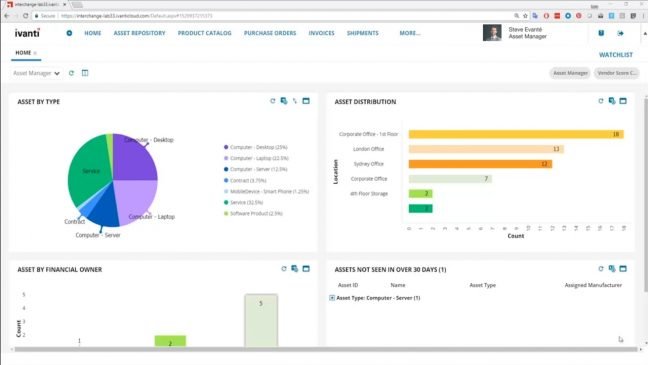Viewport: 648px width, 365px height.
Task: Click the Sydney Office bar showing 12
Action: pos(480,164)
